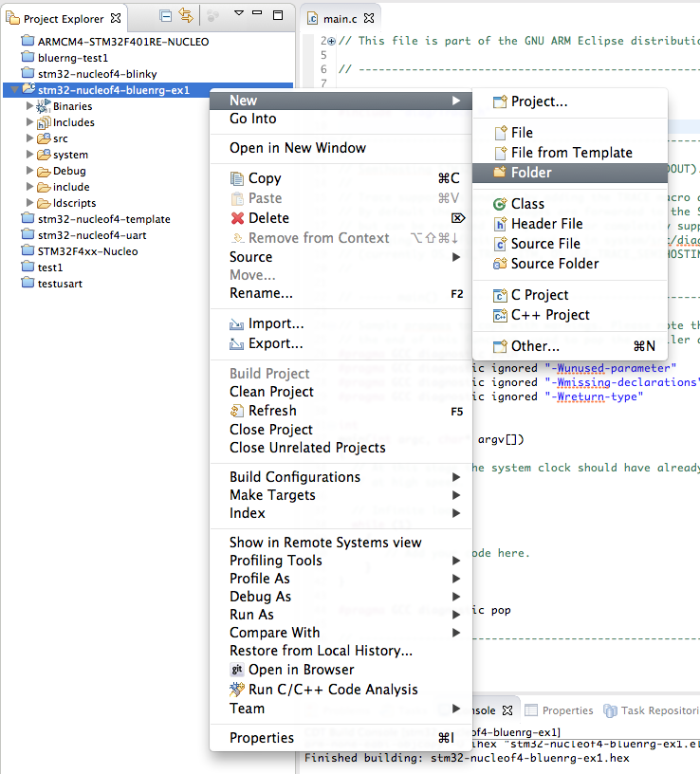
Task: Click Go Into in context menu
Action: (341, 119)
